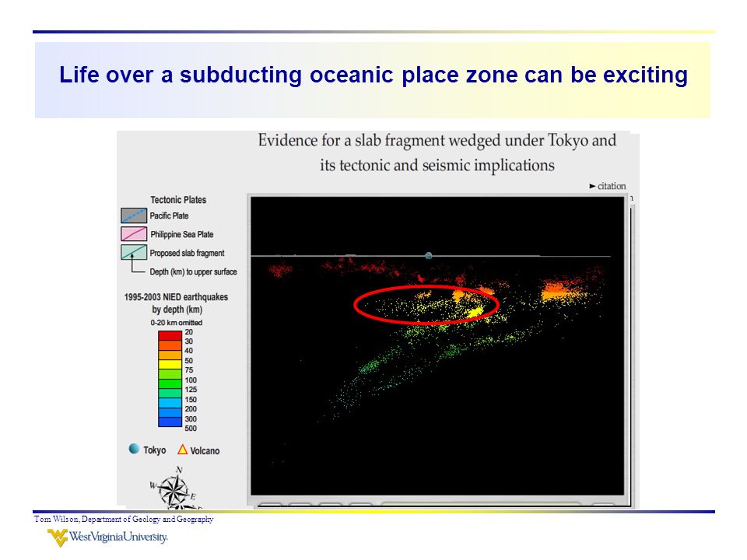
Task: Click the Tokyo legend blue dot
Action: [x=134, y=449]
